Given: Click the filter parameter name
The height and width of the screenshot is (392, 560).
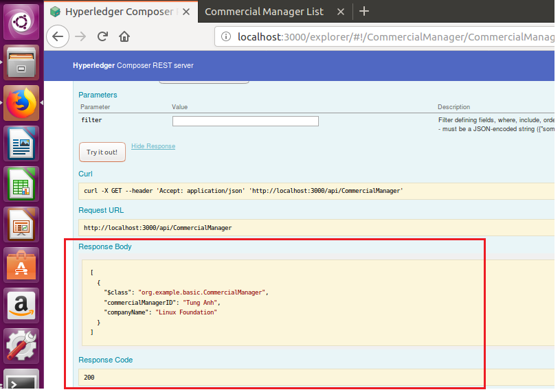Looking at the screenshot, I should (91, 120).
